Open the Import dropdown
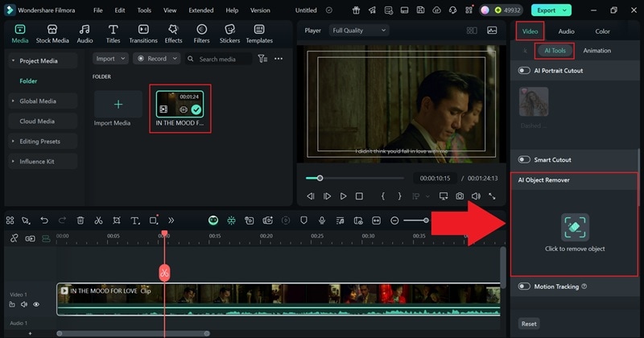This screenshot has width=644, height=338. coord(110,59)
